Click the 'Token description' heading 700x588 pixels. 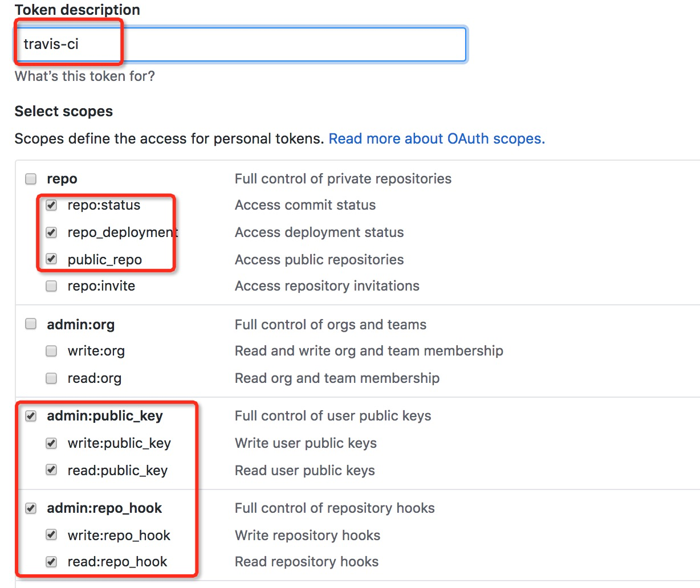[78, 10]
